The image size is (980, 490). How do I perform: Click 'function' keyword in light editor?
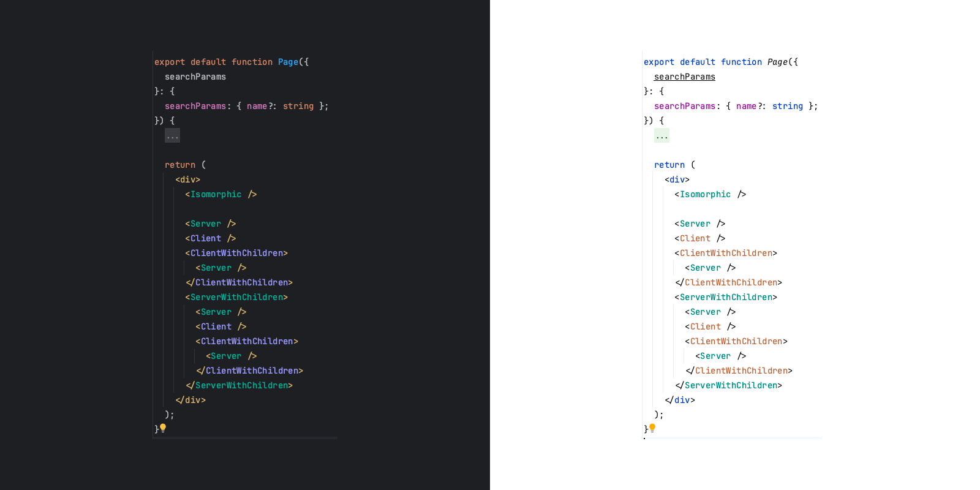pos(741,62)
